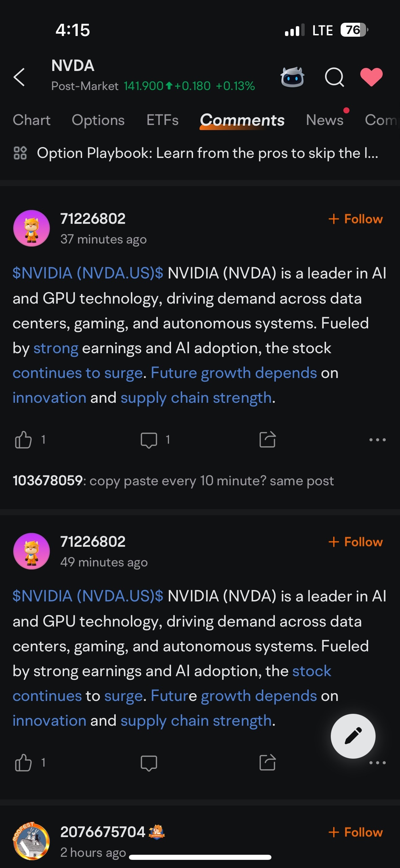
Task: Open the AI robot assistant icon
Action: tap(292, 77)
